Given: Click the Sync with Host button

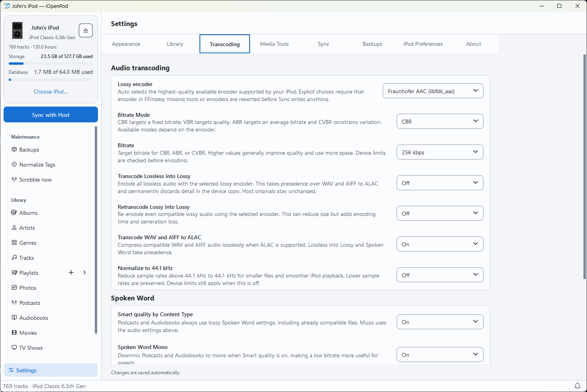Looking at the screenshot, I should click(x=51, y=115).
